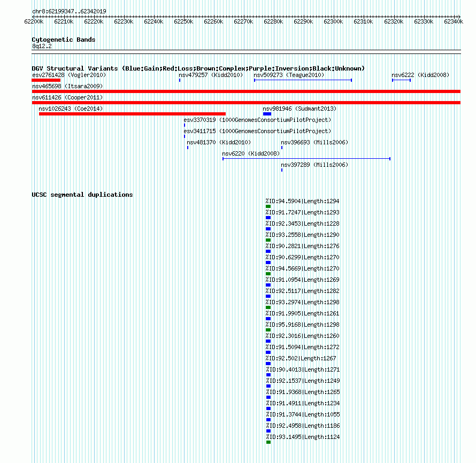Click duplication label %ID:90.4013 Length:1271
Screen dimensions: 476x463
303,369
